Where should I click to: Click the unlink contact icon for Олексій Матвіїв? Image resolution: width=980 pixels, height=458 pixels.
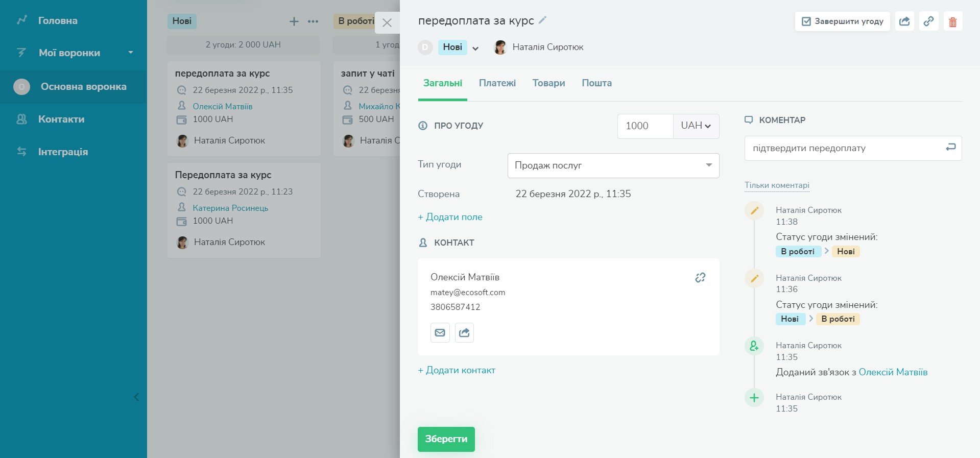pos(700,277)
